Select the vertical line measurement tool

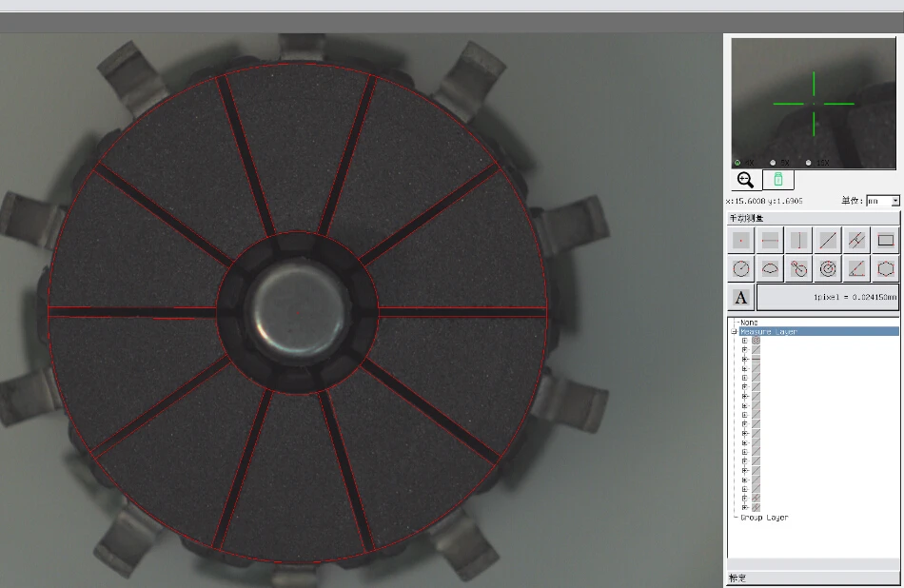tap(799, 241)
